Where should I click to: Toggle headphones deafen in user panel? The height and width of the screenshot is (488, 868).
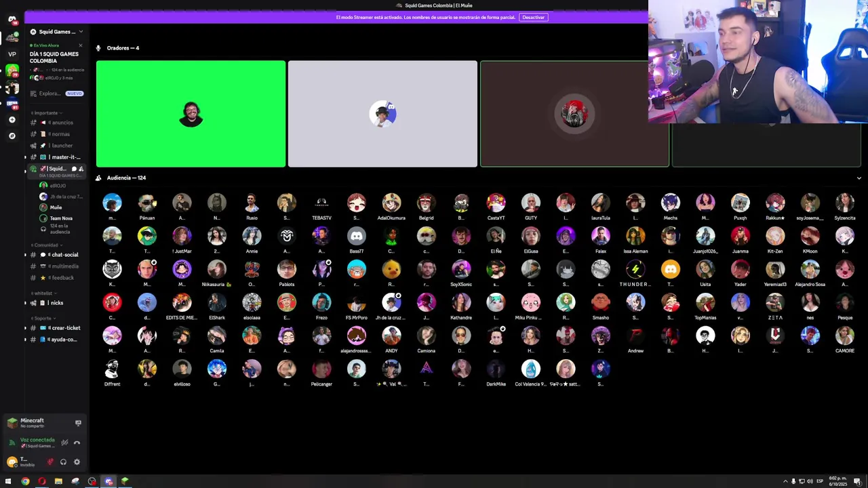(63, 462)
